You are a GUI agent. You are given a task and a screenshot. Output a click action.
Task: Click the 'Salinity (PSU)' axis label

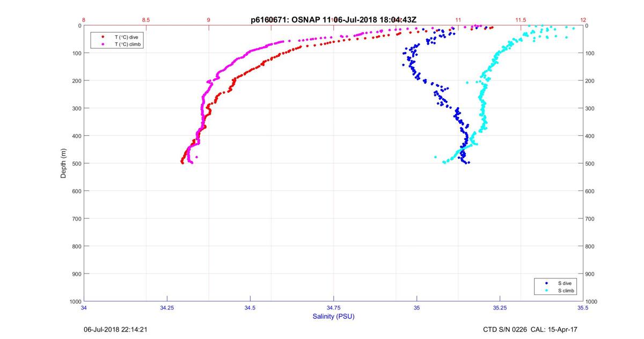pos(333,316)
